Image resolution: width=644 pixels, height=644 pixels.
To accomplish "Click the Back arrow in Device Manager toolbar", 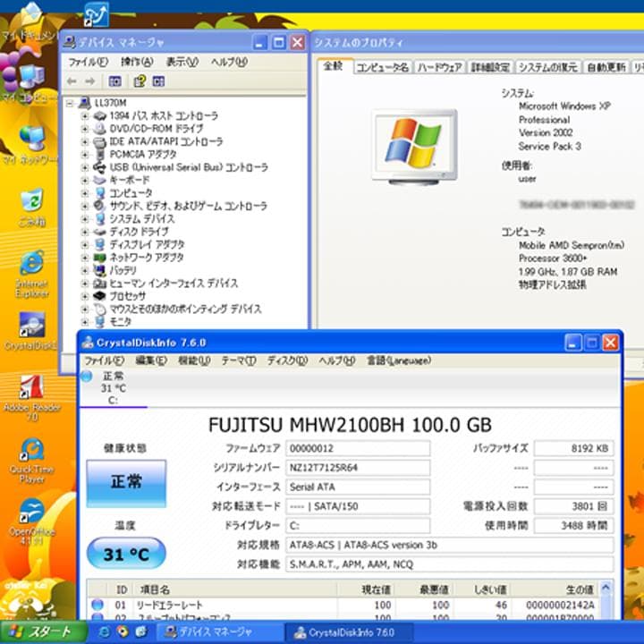I will click(72, 81).
